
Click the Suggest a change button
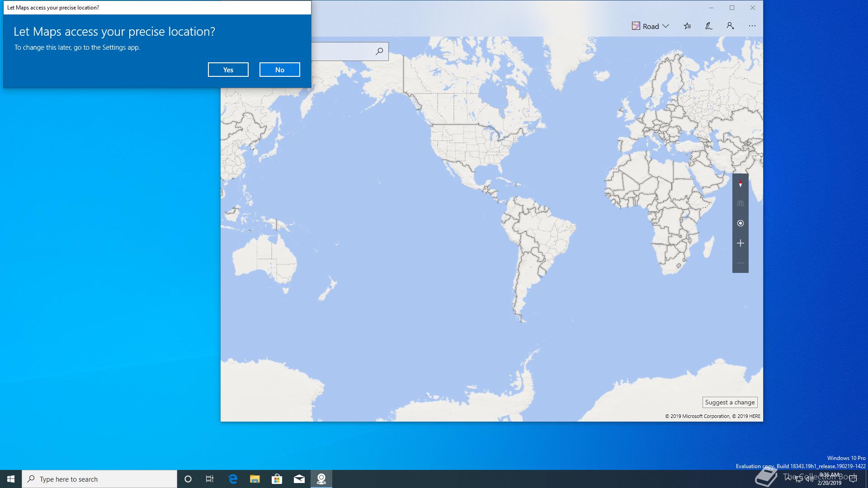click(730, 402)
